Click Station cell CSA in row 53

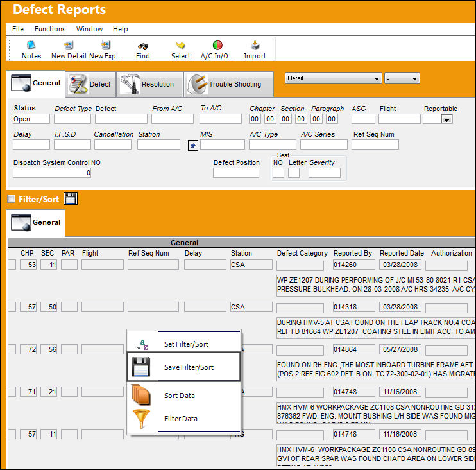251,265
